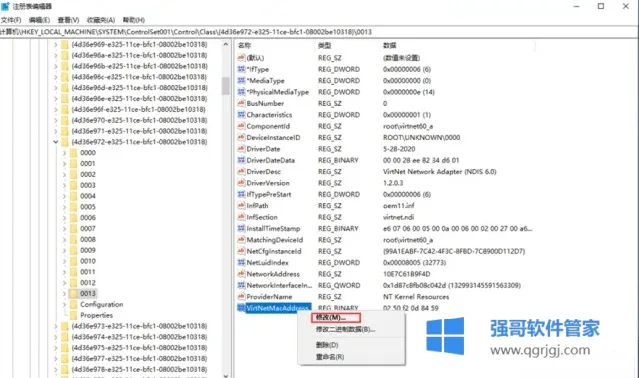Click the NetLuidIndex value icon

[x=241, y=263]
